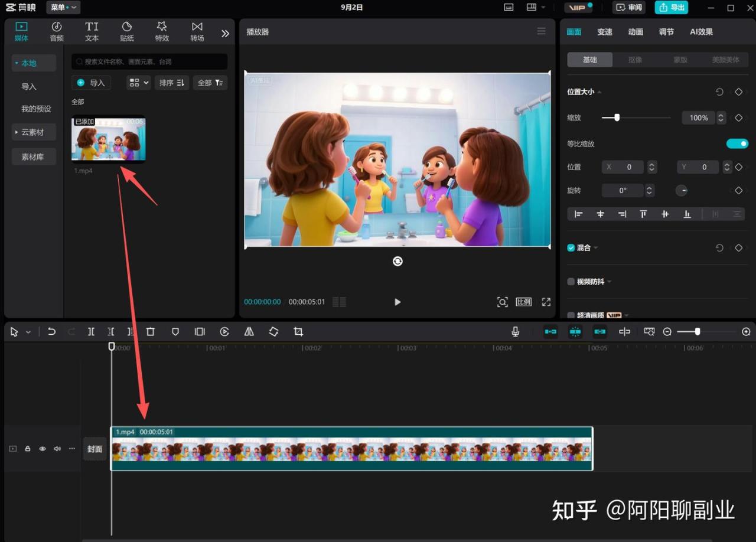Open the Sort (排序) dropdown
This screenshot has width=756, height=542.
(172, 83)
